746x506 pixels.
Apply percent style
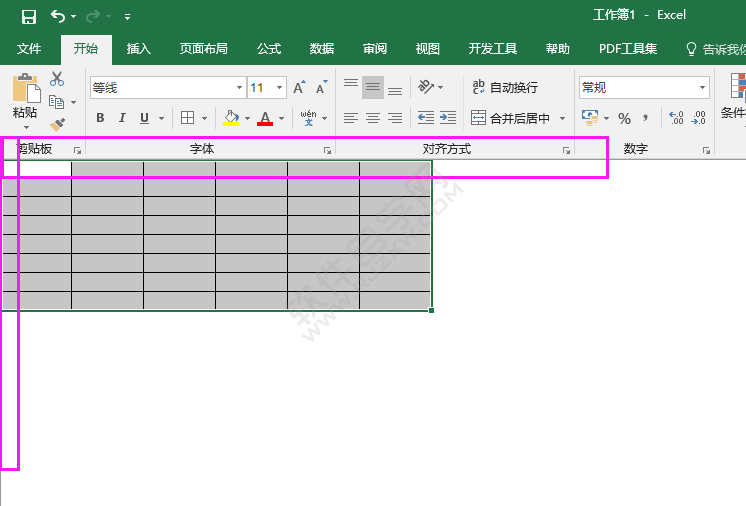(x=624, y=118)
